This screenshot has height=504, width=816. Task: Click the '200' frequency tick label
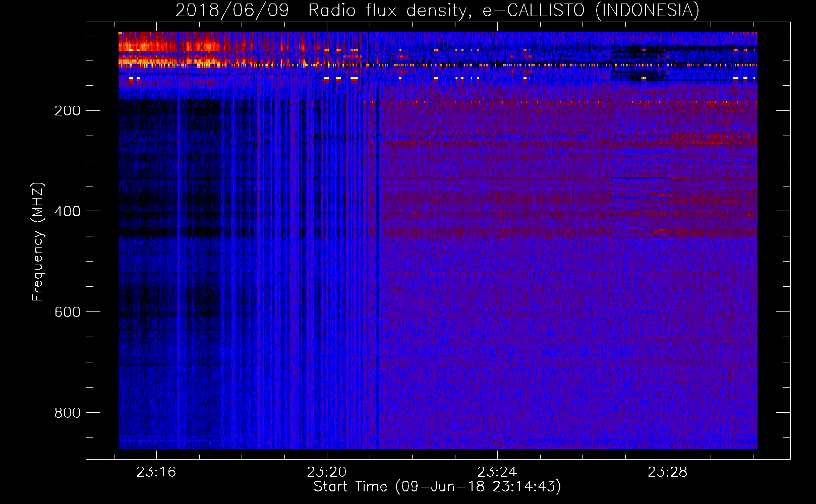pos(68,111)
